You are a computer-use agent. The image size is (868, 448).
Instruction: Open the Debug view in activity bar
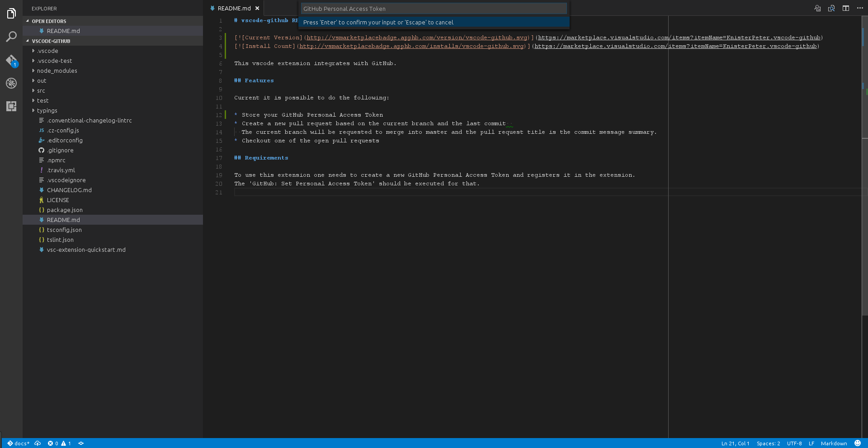(11, 83)
